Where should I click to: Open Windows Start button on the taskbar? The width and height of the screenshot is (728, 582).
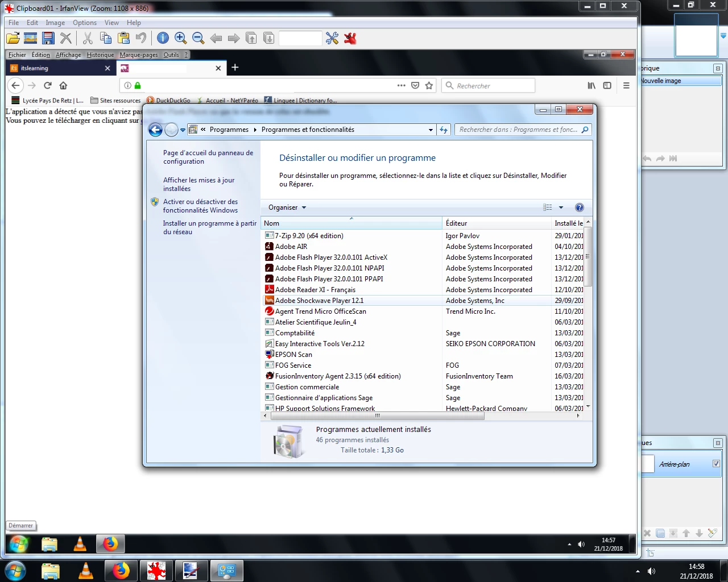(x=15, y=571)
